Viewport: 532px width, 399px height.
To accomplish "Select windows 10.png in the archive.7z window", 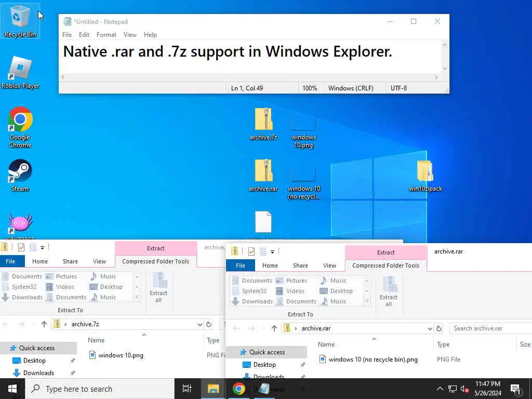I will [121, 355].
